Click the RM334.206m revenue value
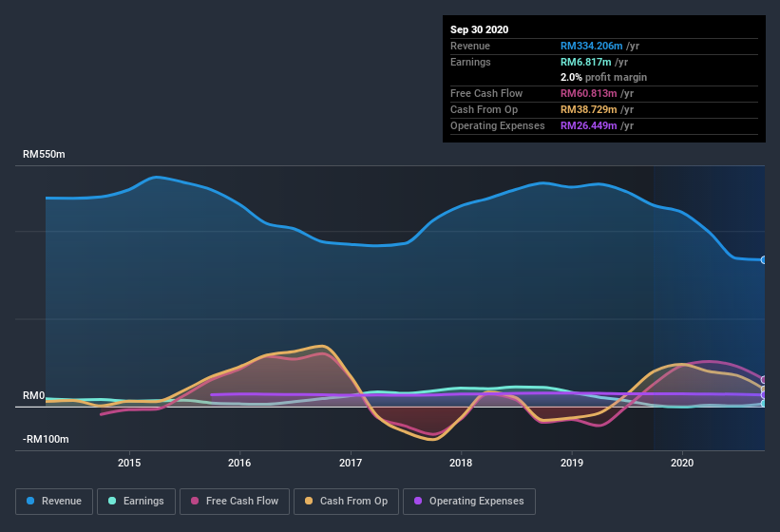Screen dimensions: 780x532 (x=592, y=46)
